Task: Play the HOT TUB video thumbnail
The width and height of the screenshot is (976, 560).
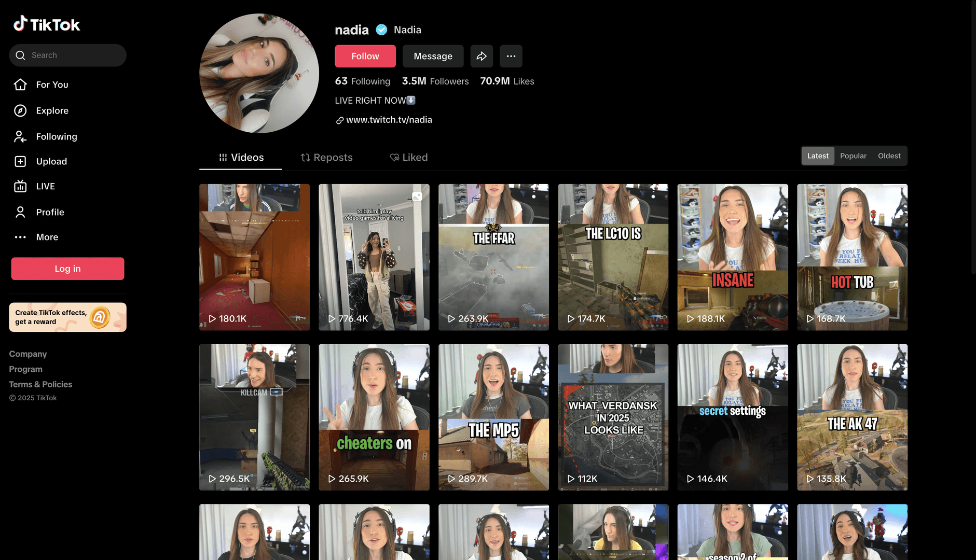Action: 852,257
